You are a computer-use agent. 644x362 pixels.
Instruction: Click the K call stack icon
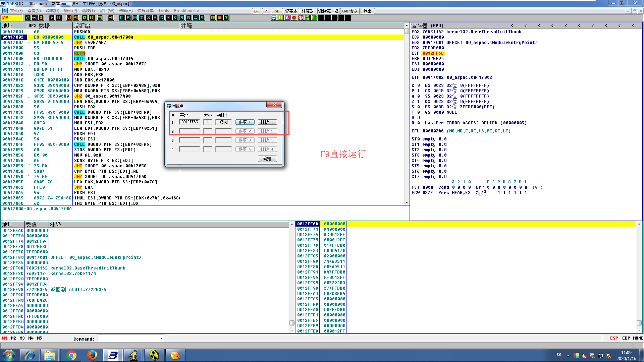click(175, 18)
